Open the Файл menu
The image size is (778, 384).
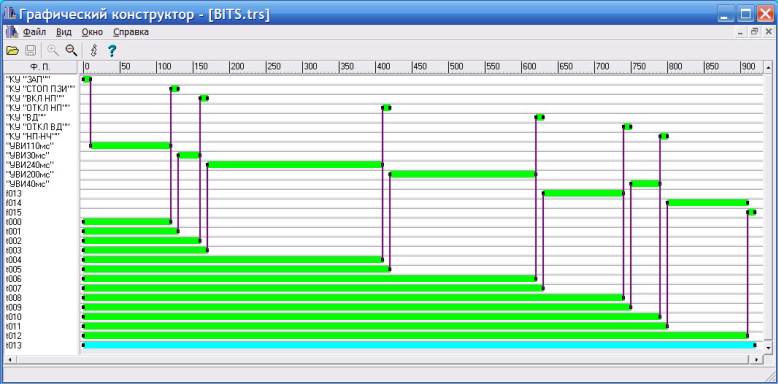(34, 32)
